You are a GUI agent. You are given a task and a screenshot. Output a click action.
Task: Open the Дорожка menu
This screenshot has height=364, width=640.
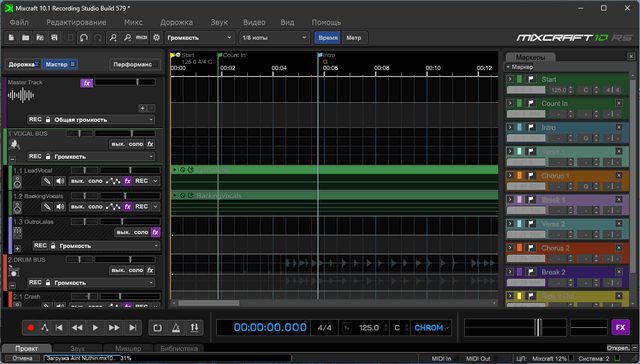[177, 22]
